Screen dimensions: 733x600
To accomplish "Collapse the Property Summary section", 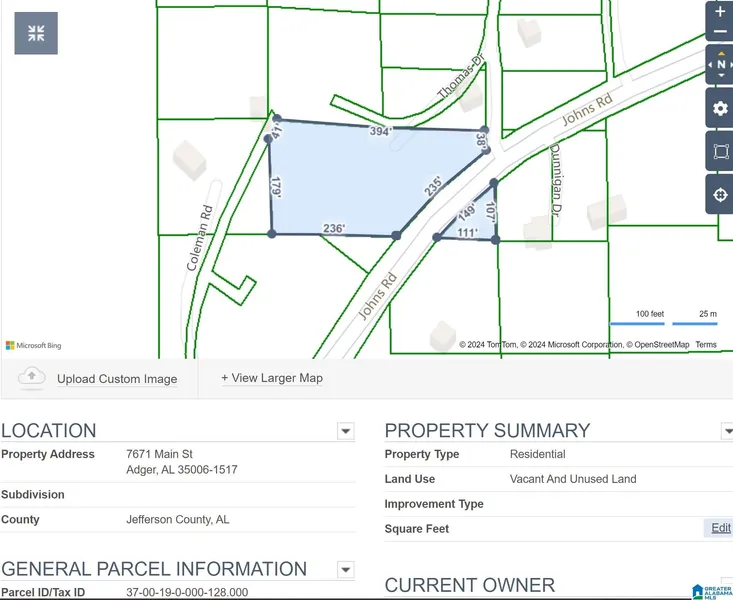I will tap(727, 432).
